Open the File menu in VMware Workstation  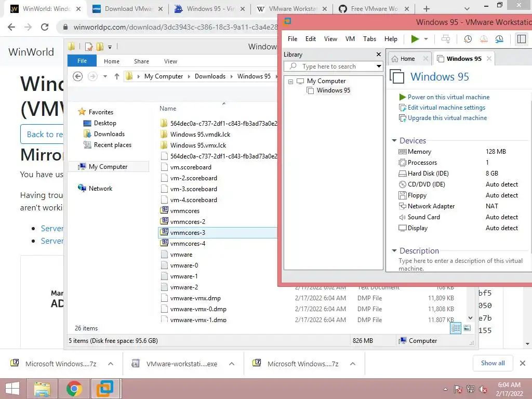[x=292, y=39]
